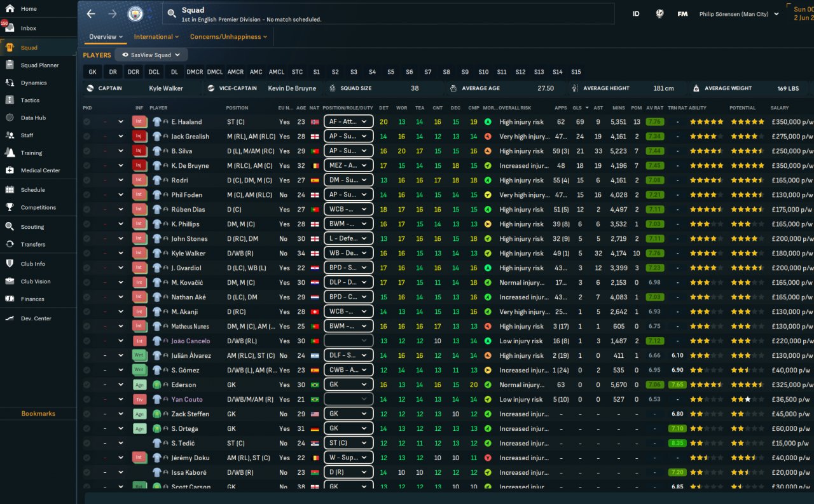Select the Squad sidebar icon
This screenshot has width=814, height=504.
tap(10, 48)
